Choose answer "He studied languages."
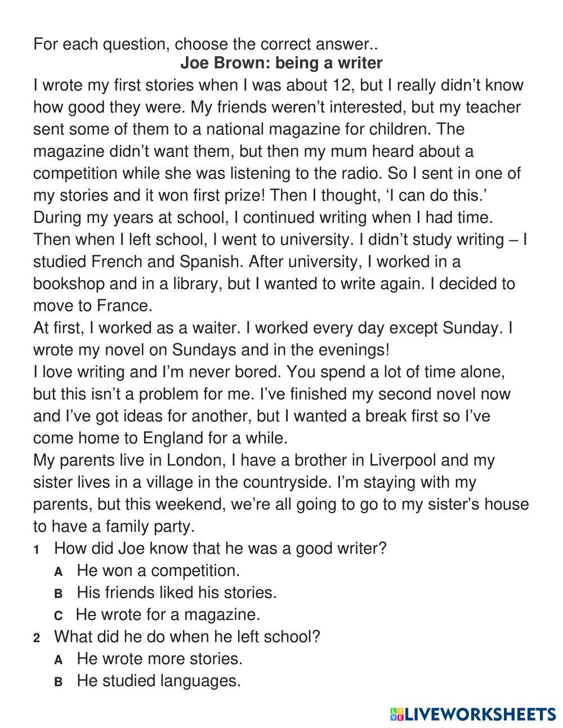563x728 pixels. (158, 681)
